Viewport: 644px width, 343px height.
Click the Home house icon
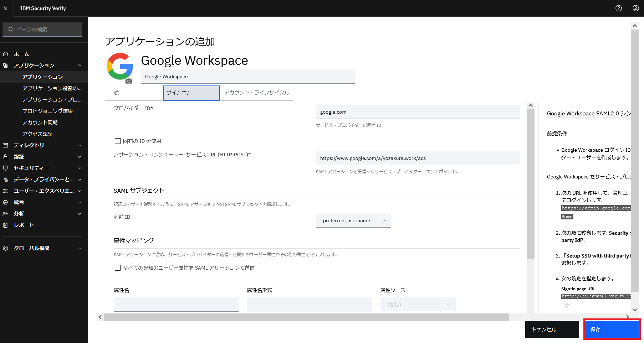click(x=5, y=54)
